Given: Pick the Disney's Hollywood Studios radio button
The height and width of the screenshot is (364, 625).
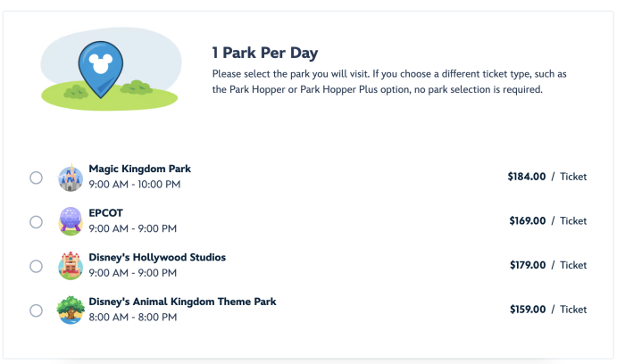Looking at the screenshot, I should click(37, 266).
